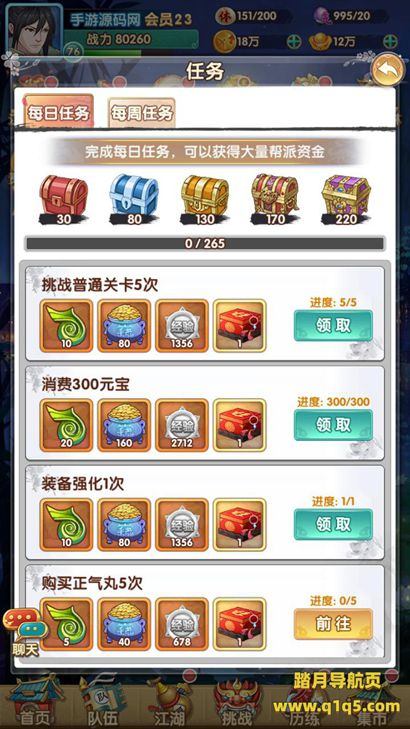The height and width of the screenshot is (729, 410).
Task: Open 江湖 in bottom navigation
Action: [x=168, y=702]
